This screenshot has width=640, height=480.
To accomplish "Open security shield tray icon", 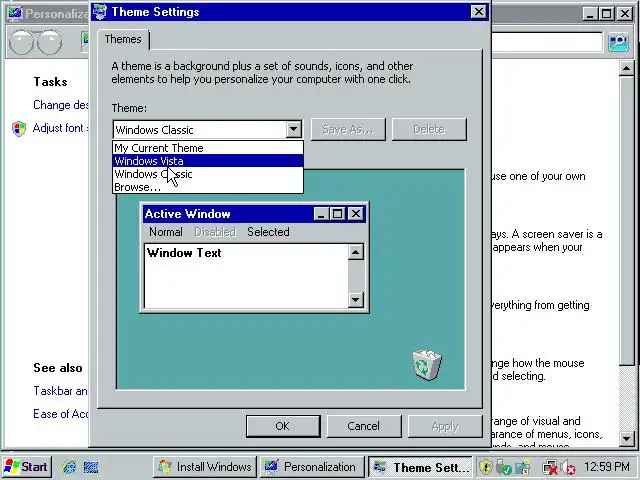I will 486,467.
